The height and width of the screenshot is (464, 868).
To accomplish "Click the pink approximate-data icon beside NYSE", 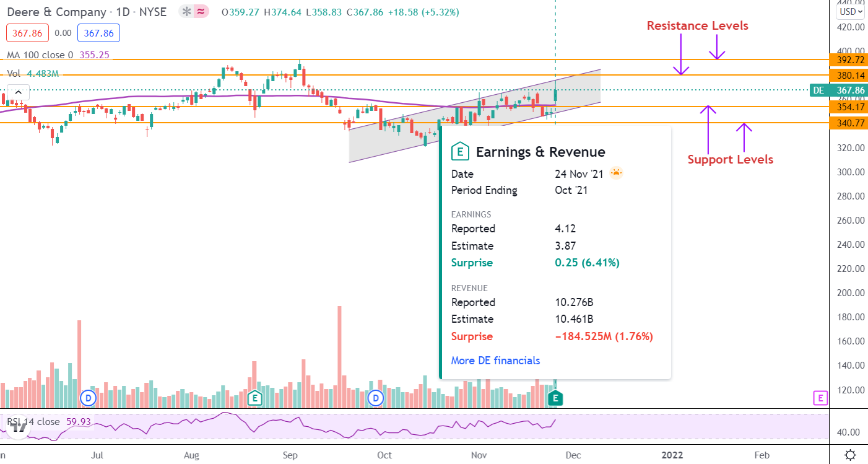I will pyautogui.click(x=201, y=11).
